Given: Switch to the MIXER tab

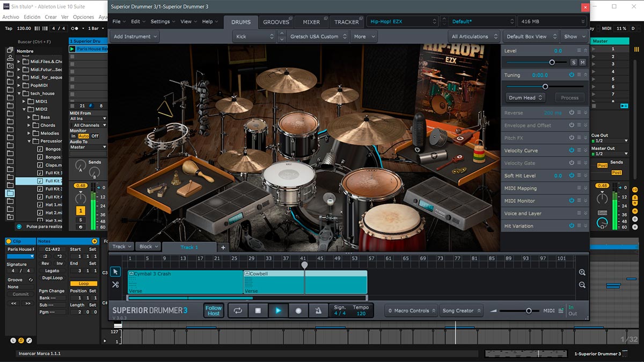Looking at the screenshot, I should pos(311,22).
